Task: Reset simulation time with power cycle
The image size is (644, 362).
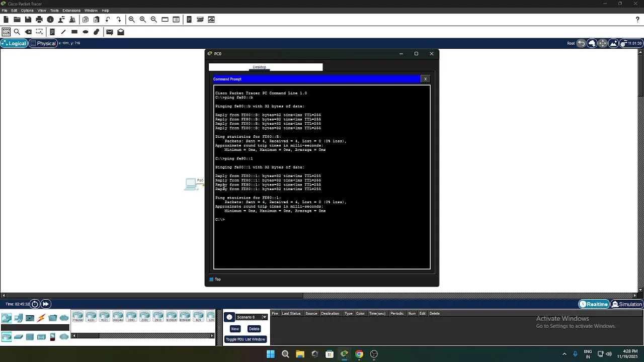Action: coord(35,304)
